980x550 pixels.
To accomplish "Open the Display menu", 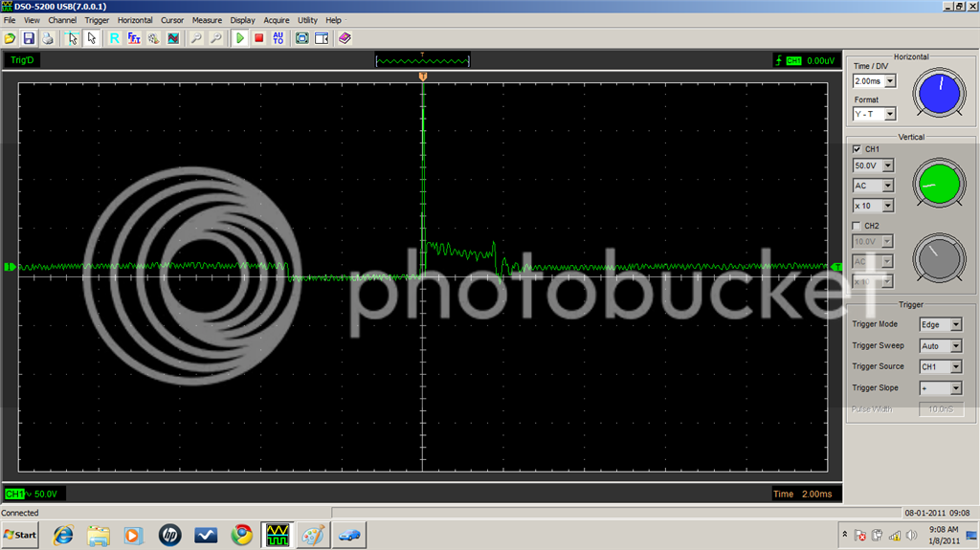I will tap(242, 20).
